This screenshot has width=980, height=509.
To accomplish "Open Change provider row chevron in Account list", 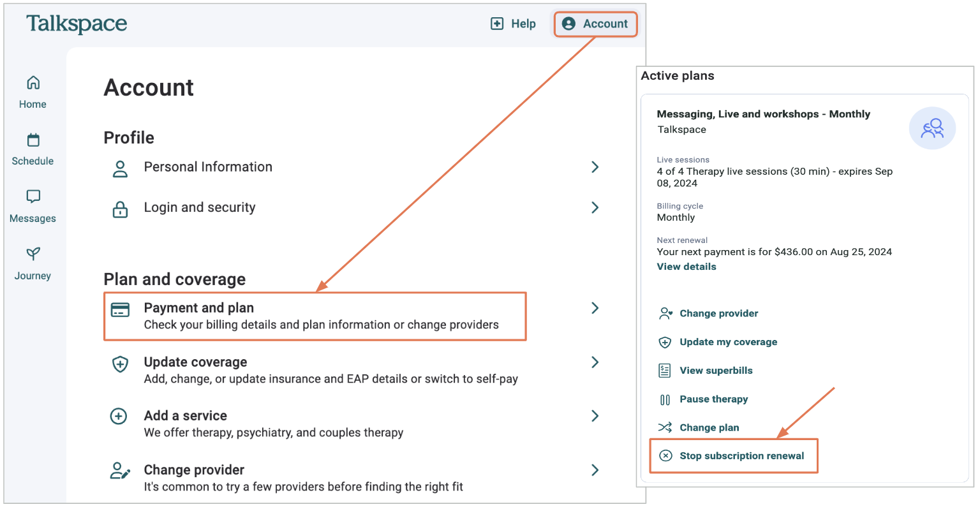I will click(x=595, y=470).
